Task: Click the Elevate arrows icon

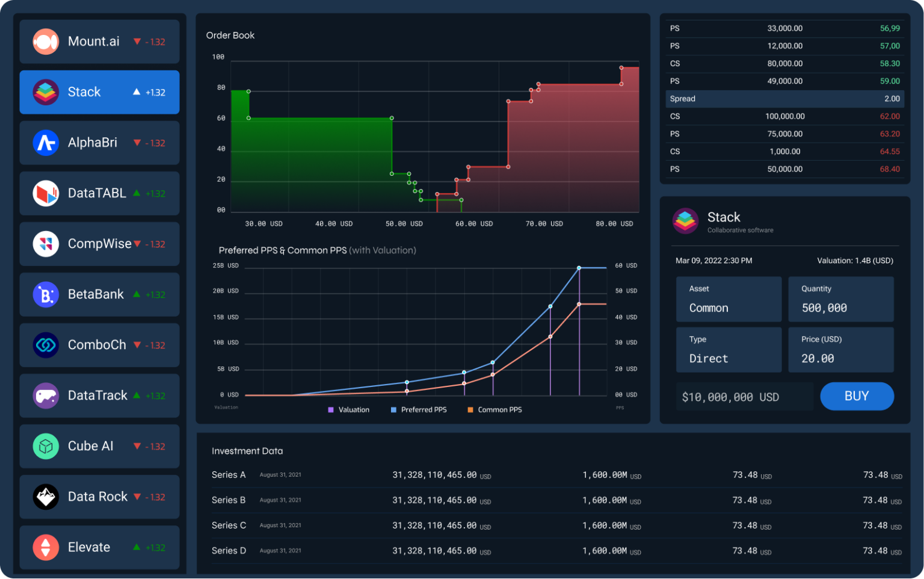Action: click(46, 547)
